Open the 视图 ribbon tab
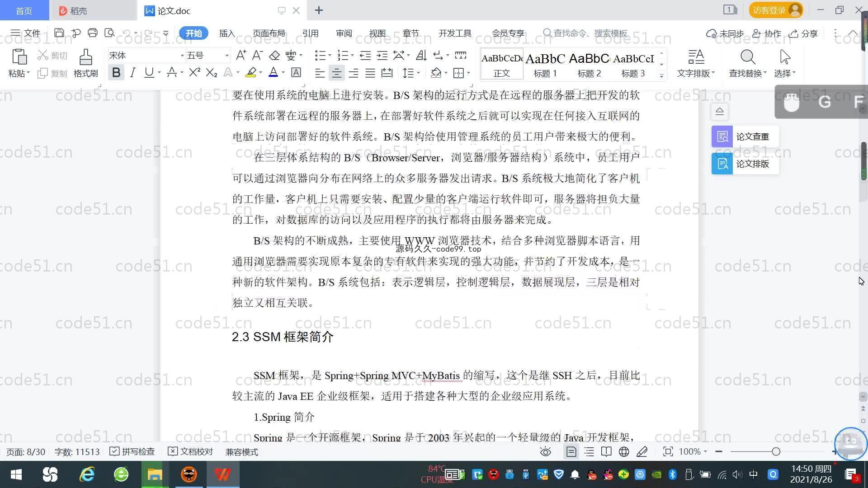The height and width of the screenshot is (488, 868). tap(377, 33)
